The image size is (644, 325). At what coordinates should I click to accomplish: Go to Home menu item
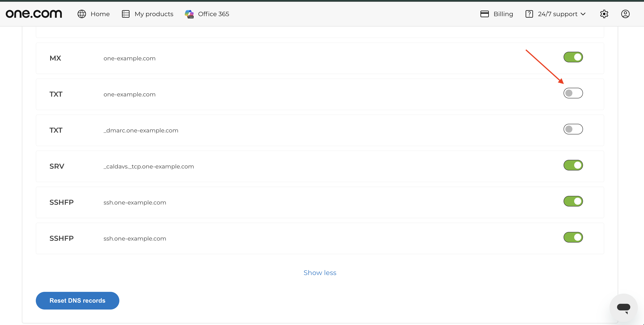pyautogui.click(x=100, y=14)
